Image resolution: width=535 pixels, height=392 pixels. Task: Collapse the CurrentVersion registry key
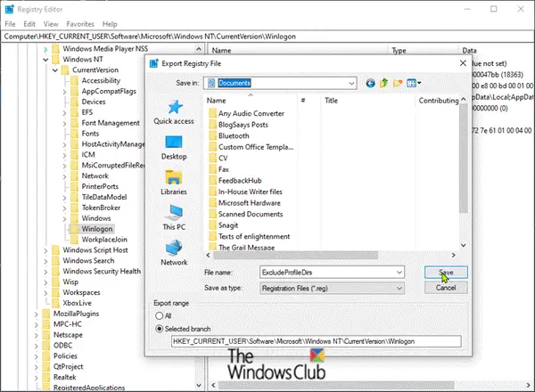coord(55,70)
